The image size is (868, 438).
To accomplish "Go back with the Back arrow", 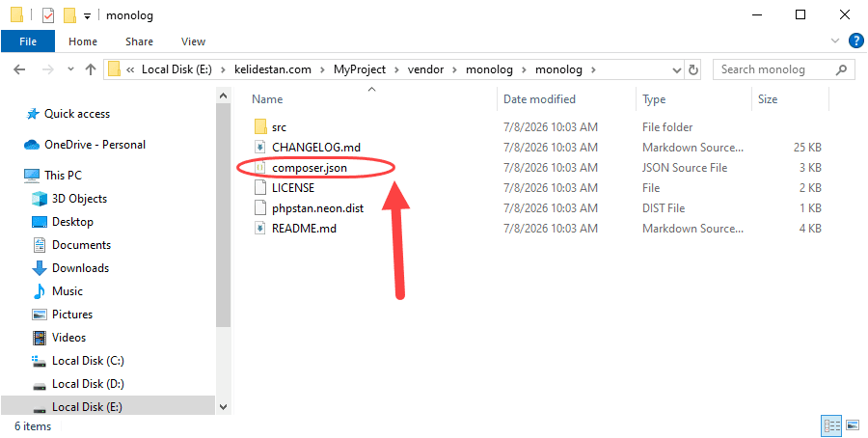I will click(x=19, y=69).
